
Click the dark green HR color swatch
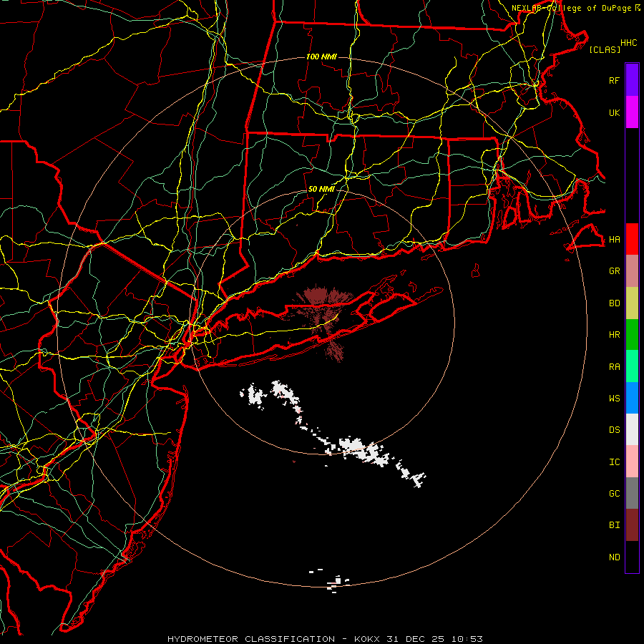[x=632, y=335]
